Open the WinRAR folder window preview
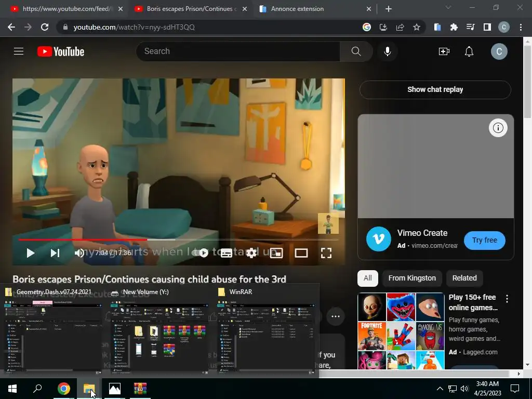532x399 pixels. click(266, 330)
